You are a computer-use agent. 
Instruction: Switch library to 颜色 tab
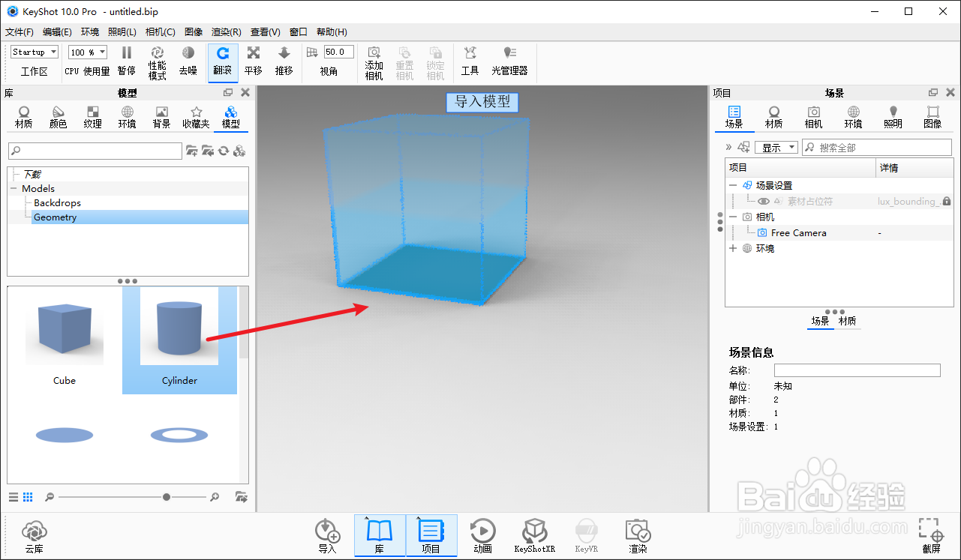click(x=59, y=118)
